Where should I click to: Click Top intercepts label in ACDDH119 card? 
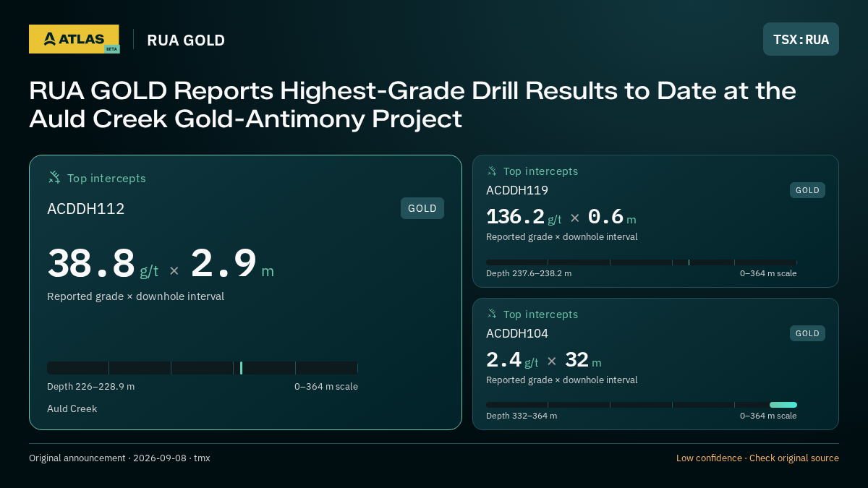540,171
